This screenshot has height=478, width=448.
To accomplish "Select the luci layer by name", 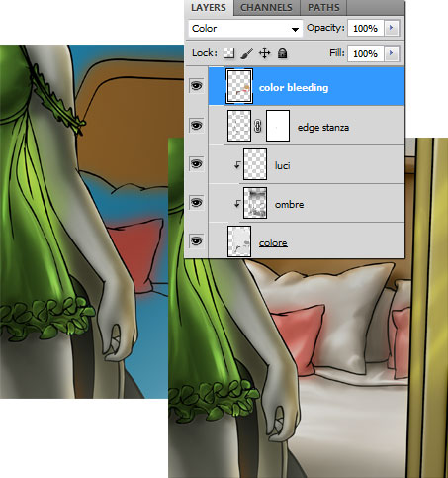I will (x=283, y=165).
